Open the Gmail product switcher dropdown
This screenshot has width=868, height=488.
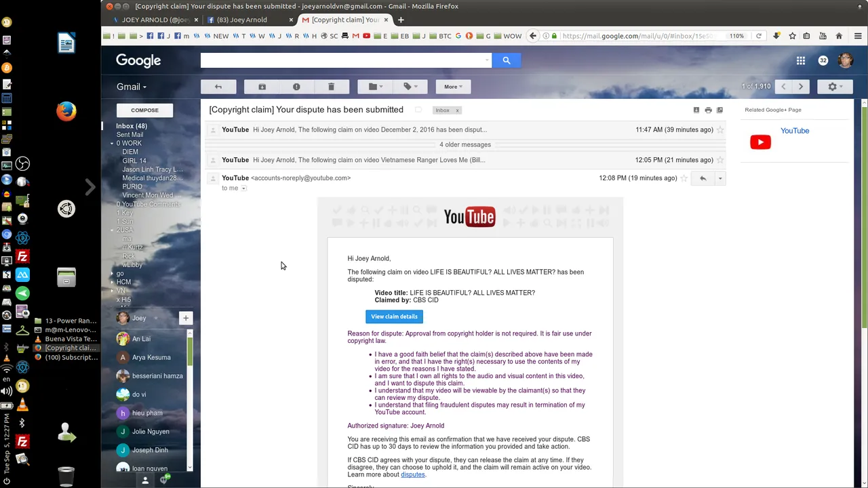click(x=132, y=87)
